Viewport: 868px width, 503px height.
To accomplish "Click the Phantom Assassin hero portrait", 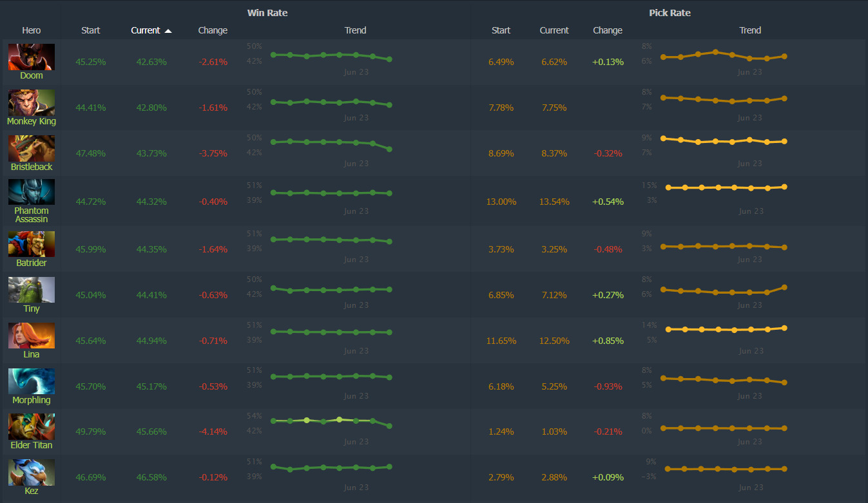I will tap(31, 192).
